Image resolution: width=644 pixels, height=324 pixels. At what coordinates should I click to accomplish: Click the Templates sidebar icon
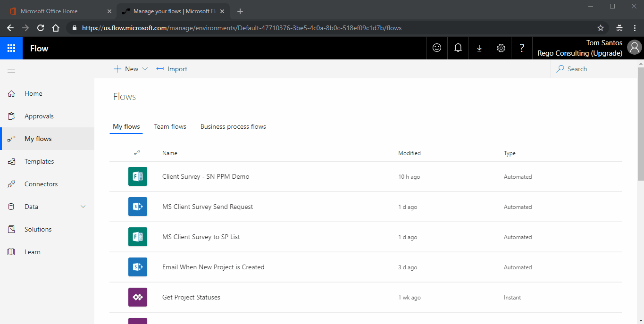pos(11,161)
